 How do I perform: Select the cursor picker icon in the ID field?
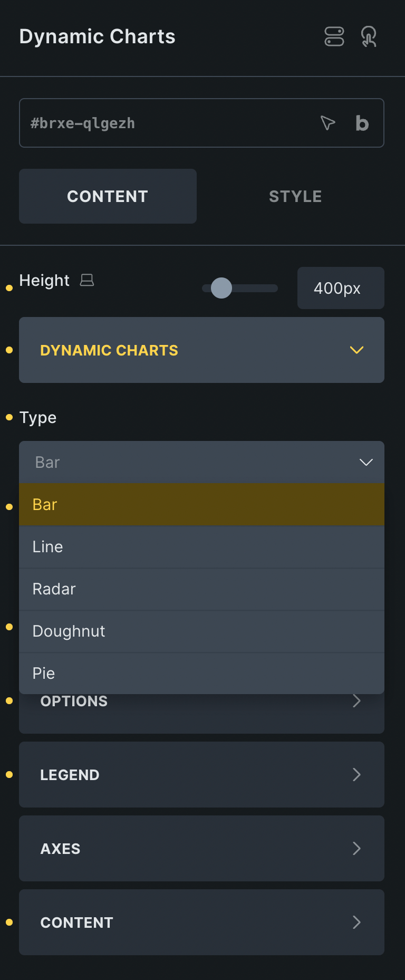point(328,122)
